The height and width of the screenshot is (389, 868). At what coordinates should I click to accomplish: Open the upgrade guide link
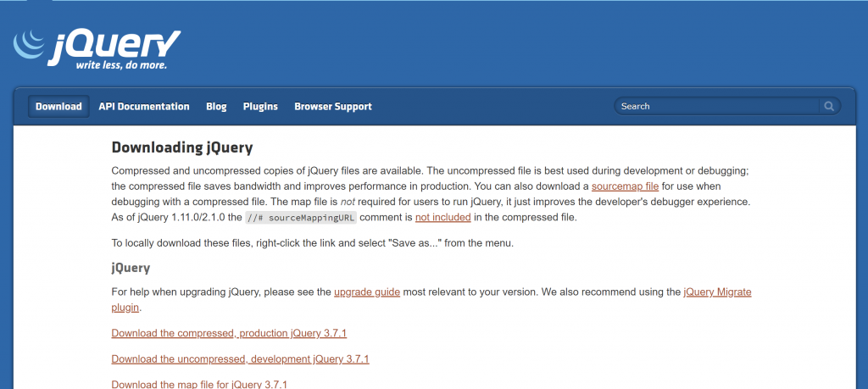click(367, 292)
